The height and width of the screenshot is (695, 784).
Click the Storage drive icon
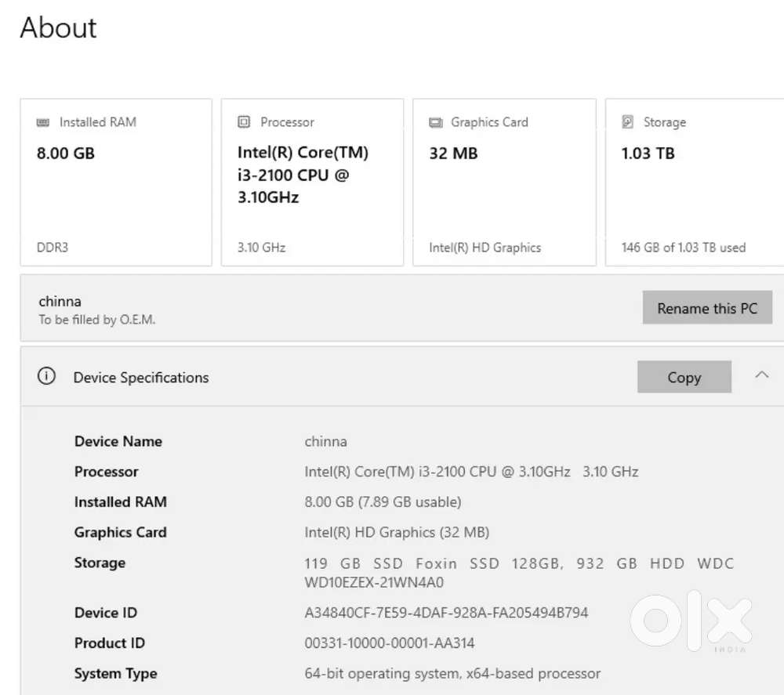click(627, 122)
